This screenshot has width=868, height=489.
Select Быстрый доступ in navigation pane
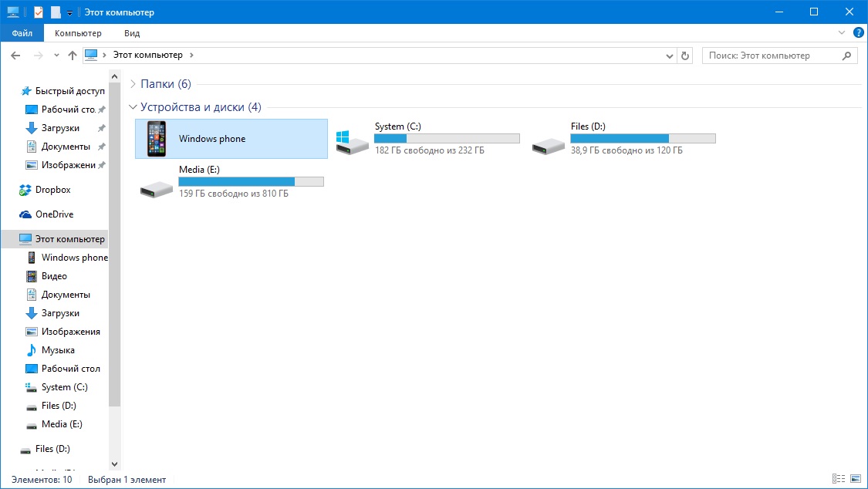coord(69,91)
